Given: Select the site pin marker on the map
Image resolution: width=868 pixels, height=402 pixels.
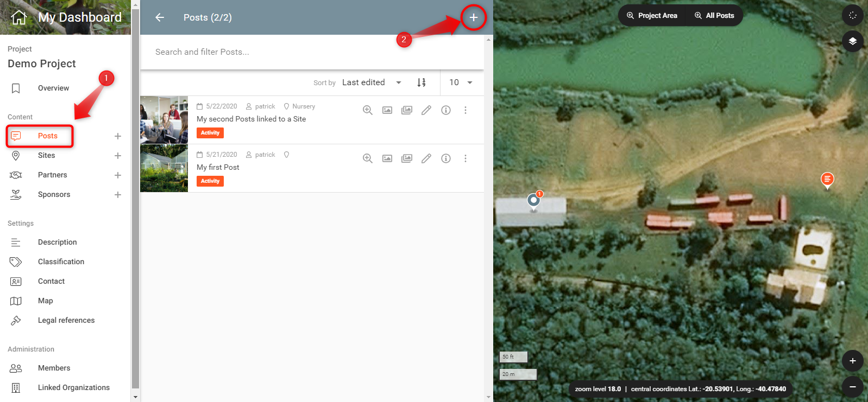Looking at the screenshot, I should [534, 201].
